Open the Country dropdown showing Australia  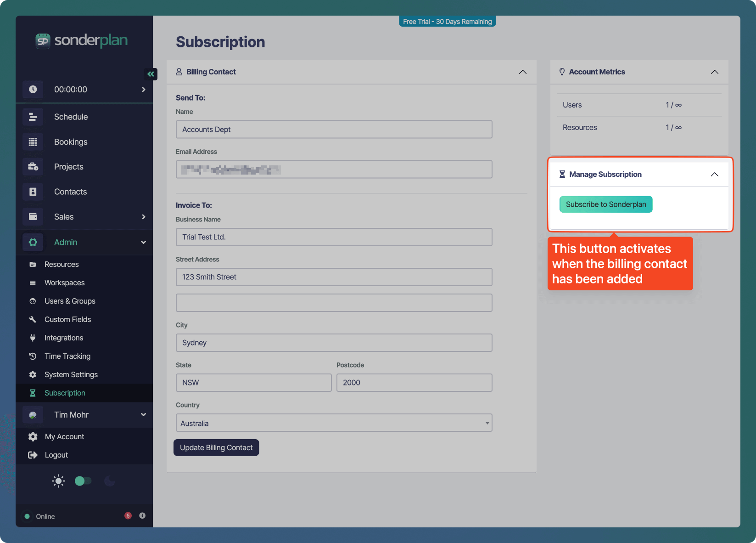pyautogui.click(x=334, y=423)
